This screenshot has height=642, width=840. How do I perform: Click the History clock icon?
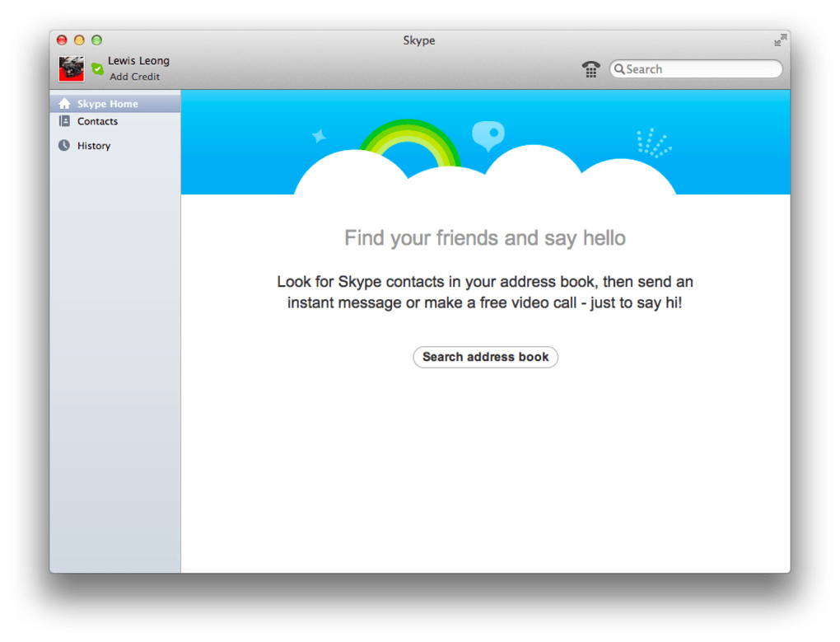click(64, 145)
